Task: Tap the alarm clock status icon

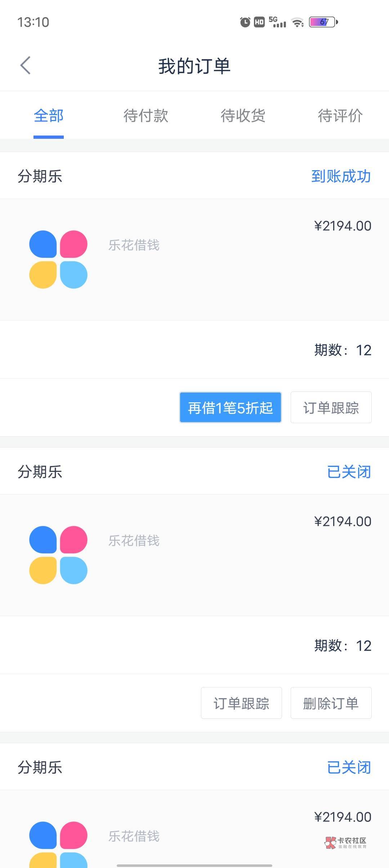Action: pyautogui.click(x=245, y=22)
